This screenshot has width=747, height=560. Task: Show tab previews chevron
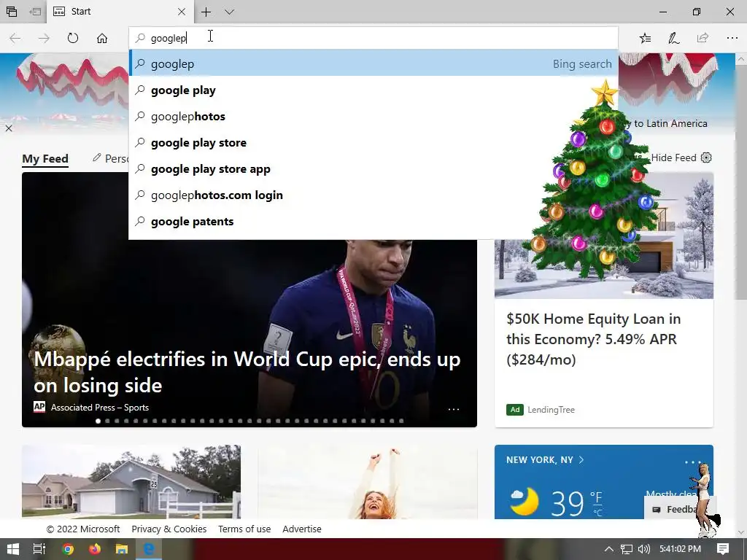tap(229, 12)
